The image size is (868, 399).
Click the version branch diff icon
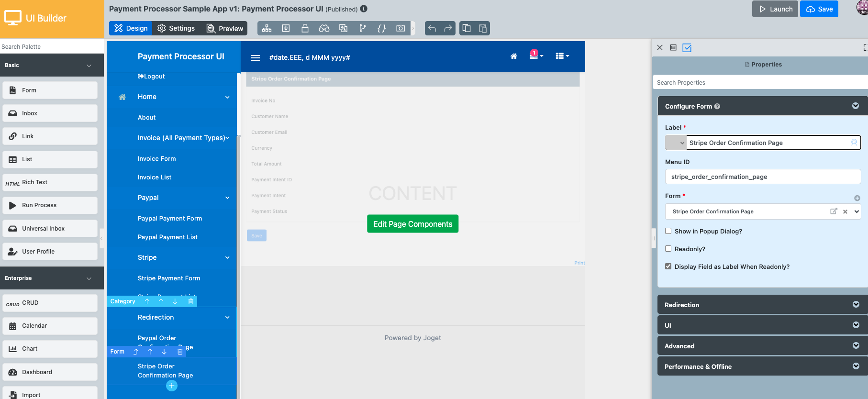pyautogui.click(x=363, y=28)
